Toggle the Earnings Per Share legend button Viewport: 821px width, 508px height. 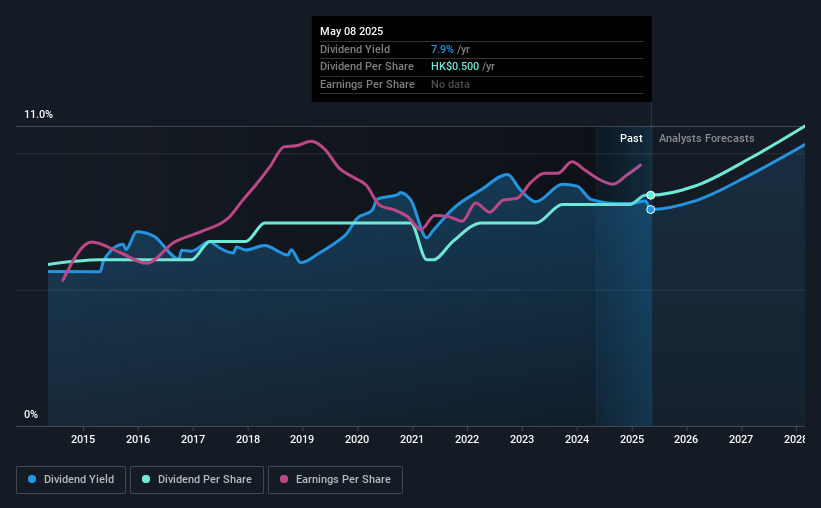(335, 480)
